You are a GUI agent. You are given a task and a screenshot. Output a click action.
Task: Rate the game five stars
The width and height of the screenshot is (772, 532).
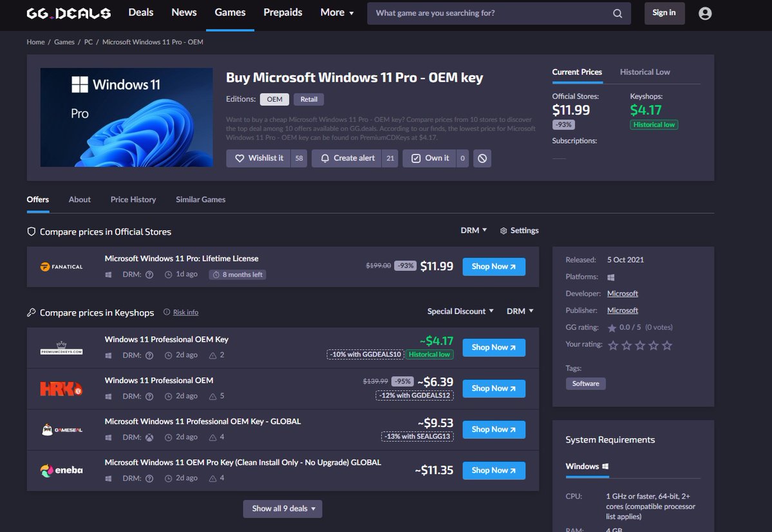click(666, 345)
